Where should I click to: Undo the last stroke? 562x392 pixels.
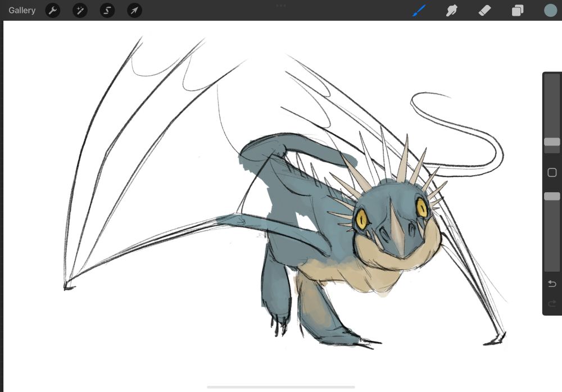552,284
